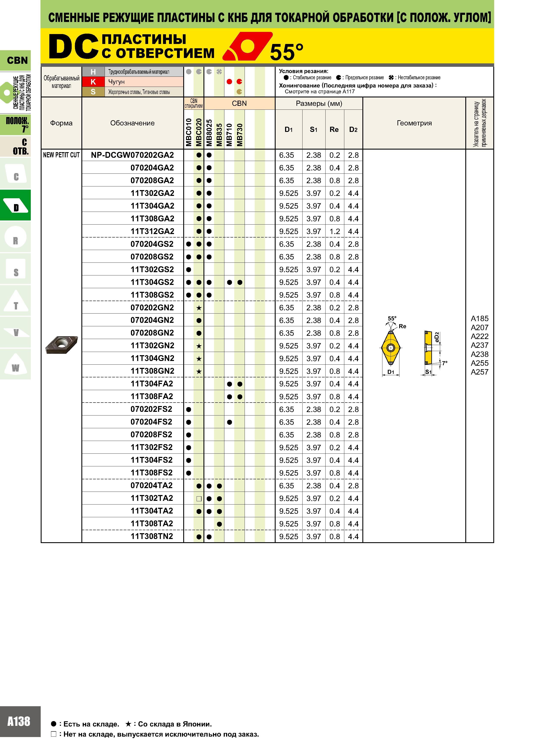Screen dimensions: 534x756
Task: Select the ПОЛОЖ. 7° side tab
Action: [x=16, y=125]
